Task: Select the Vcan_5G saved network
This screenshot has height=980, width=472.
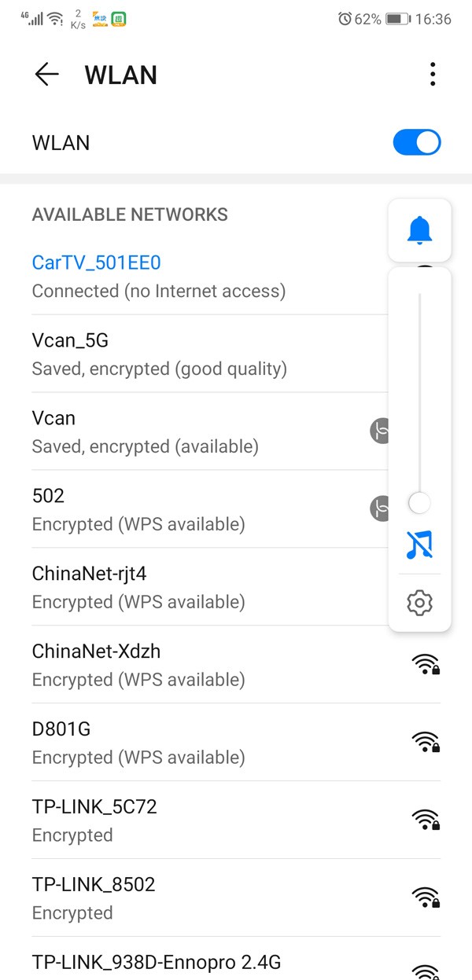Action: point(157,354)
